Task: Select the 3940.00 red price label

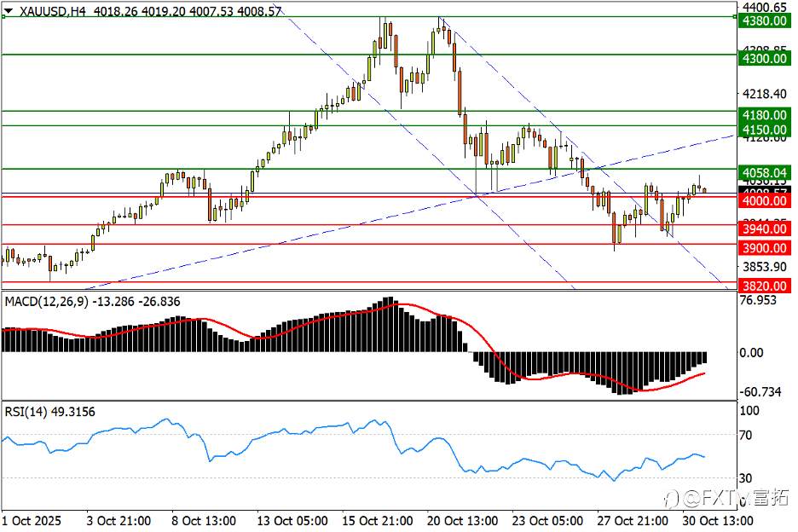Action: pyautogui.click(x=765, y=228)
